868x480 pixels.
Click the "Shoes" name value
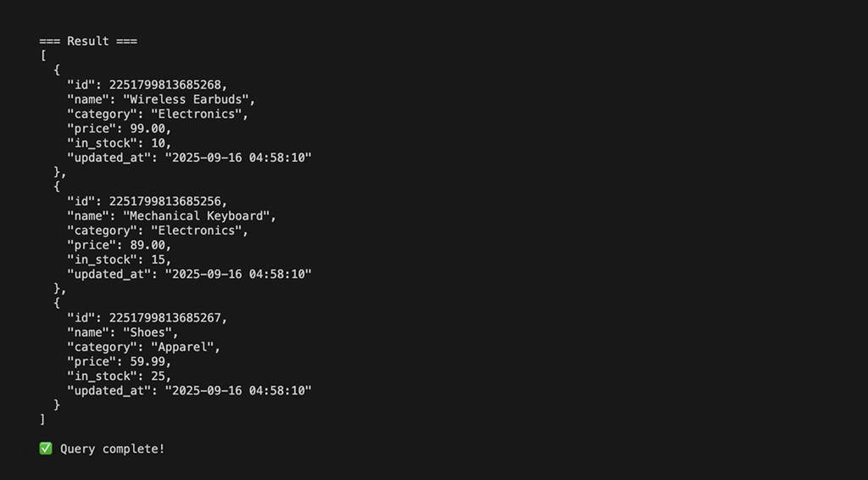[150, 332]
